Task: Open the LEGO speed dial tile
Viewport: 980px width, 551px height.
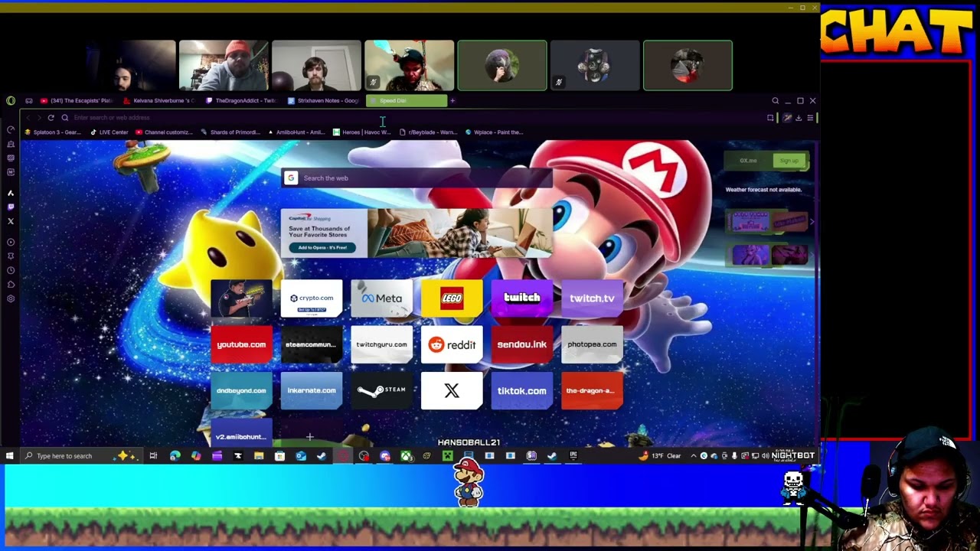Action: click(452, 298)
